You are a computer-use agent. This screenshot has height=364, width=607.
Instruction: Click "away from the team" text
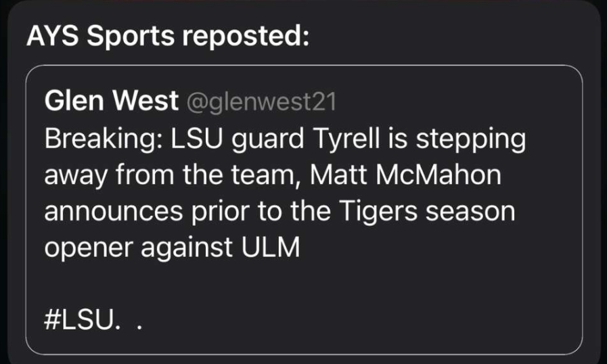tap(175, 176)
